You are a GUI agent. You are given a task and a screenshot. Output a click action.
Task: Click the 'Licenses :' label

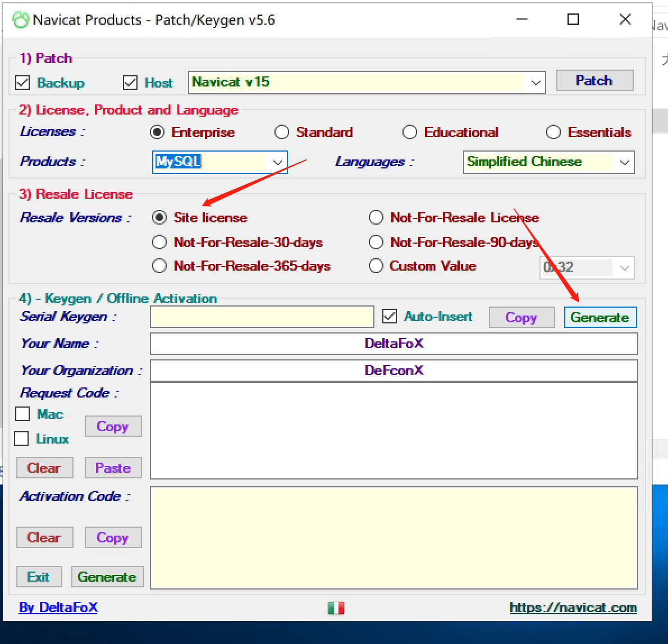52,132
